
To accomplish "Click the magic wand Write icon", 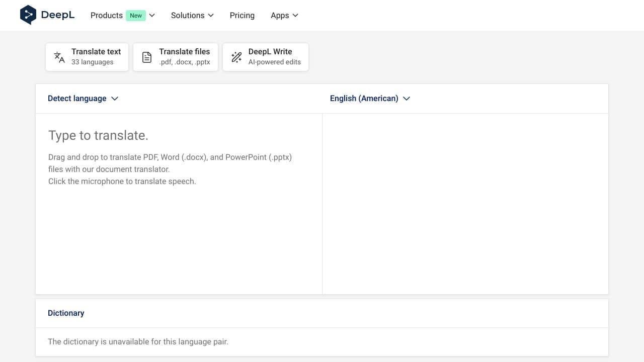I will click(x=236, y=57).
